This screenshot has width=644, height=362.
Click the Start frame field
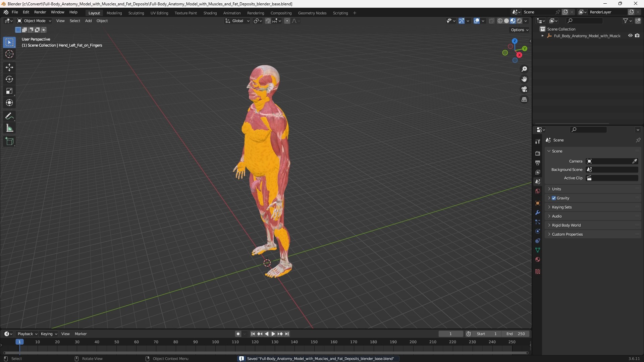coord(487,334)
